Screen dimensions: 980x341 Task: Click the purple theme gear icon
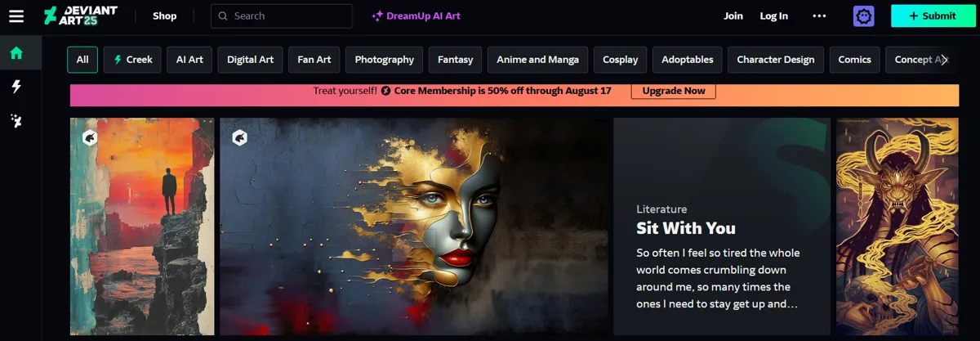(x=863, y=16)
